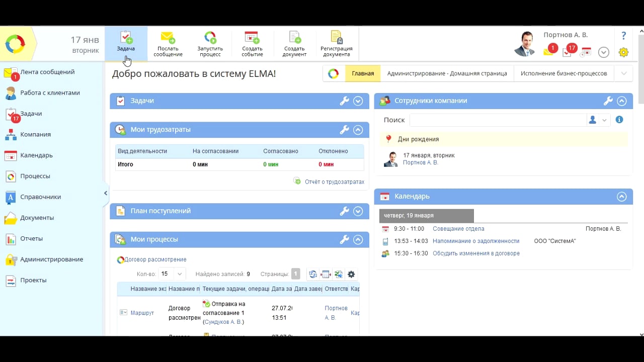Screen dimensions: 644x362
Task: Expand the Задачи panel
Action: tap(358, 101)
